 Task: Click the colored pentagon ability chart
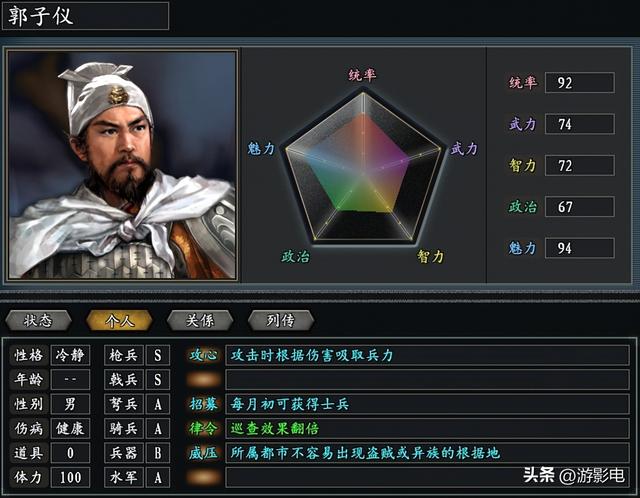point(362,165)
